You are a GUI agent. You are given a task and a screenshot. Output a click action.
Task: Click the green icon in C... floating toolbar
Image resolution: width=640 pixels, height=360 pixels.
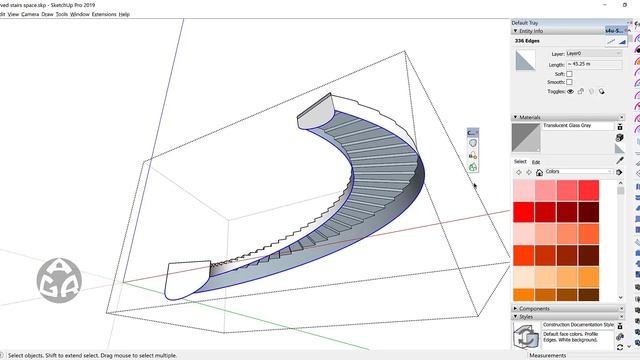pos(473,167)
